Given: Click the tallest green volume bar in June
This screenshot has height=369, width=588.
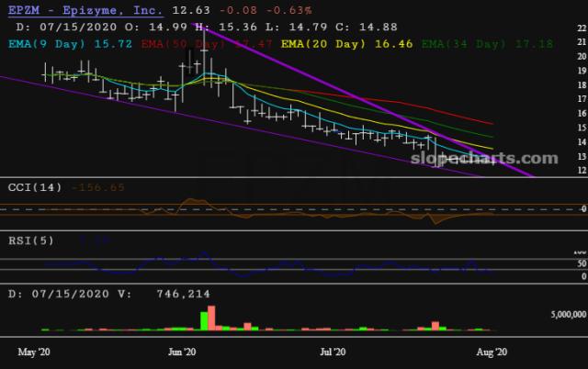Looking at the screenshot, I should point(202,319).
